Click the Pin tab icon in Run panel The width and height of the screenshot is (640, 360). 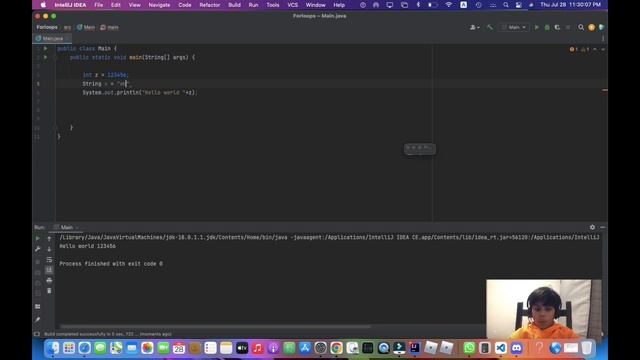pos(38,320)
